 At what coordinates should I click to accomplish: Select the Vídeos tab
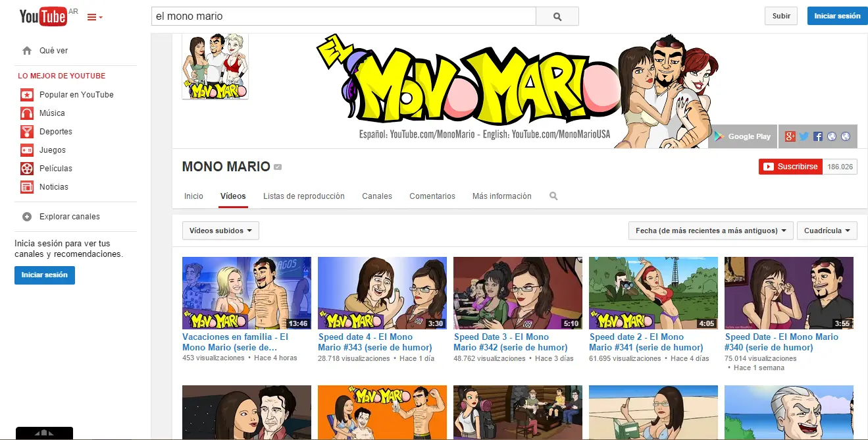[233, 196]
